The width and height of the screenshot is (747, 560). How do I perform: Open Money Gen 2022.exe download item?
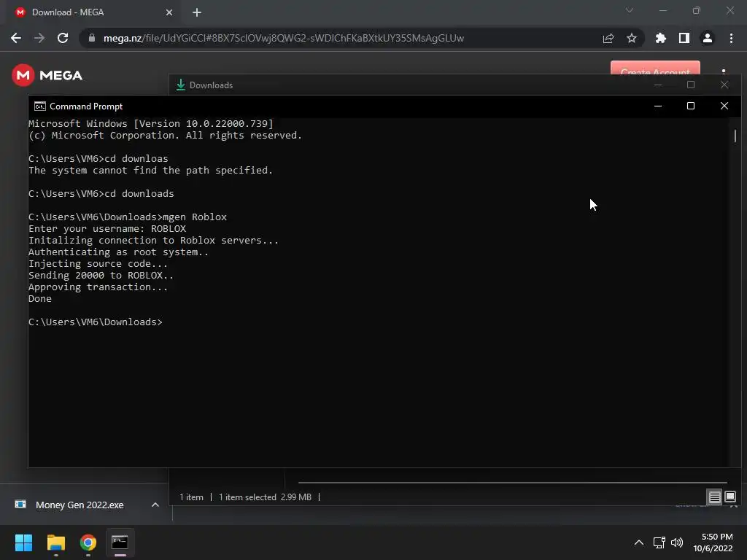[x=80, y=505]
